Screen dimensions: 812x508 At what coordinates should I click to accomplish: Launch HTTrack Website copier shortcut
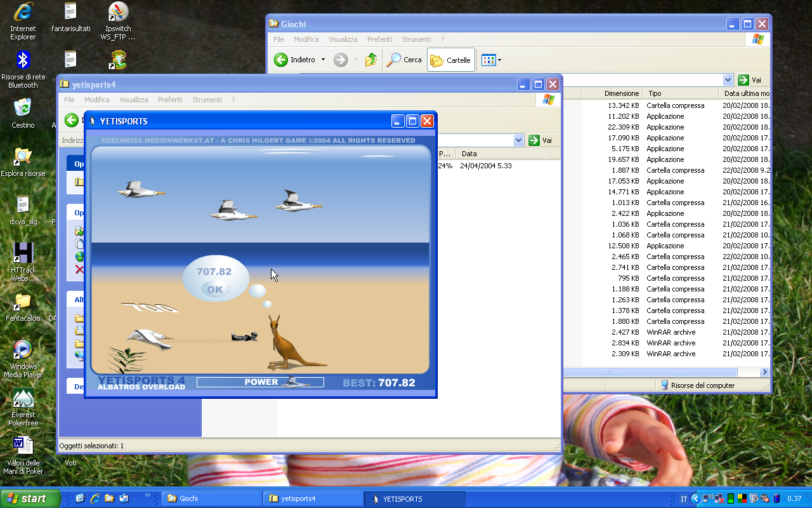(23, 262)
